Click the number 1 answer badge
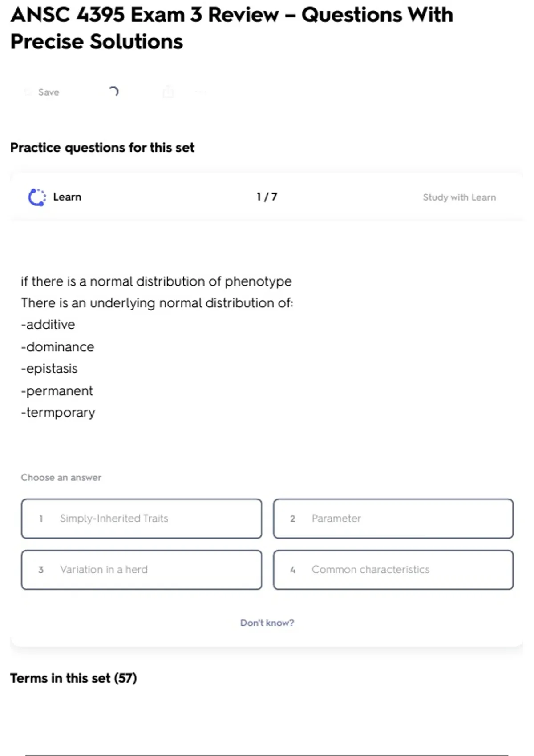534x756 pixels. point(41,519)
